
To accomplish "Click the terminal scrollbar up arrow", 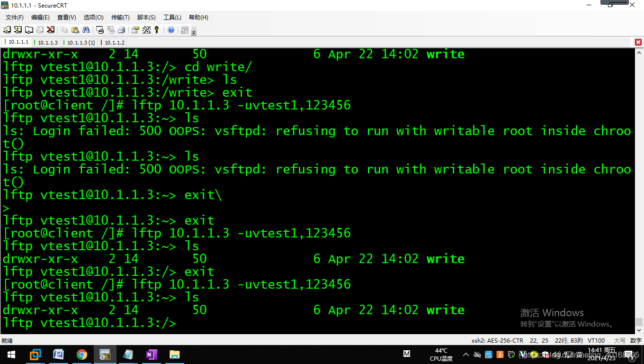I will 639,52.
